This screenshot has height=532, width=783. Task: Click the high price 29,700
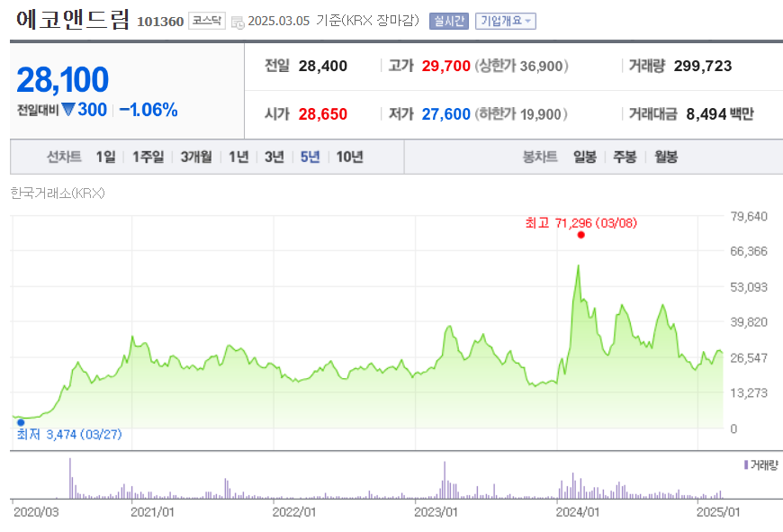[445, 66]
